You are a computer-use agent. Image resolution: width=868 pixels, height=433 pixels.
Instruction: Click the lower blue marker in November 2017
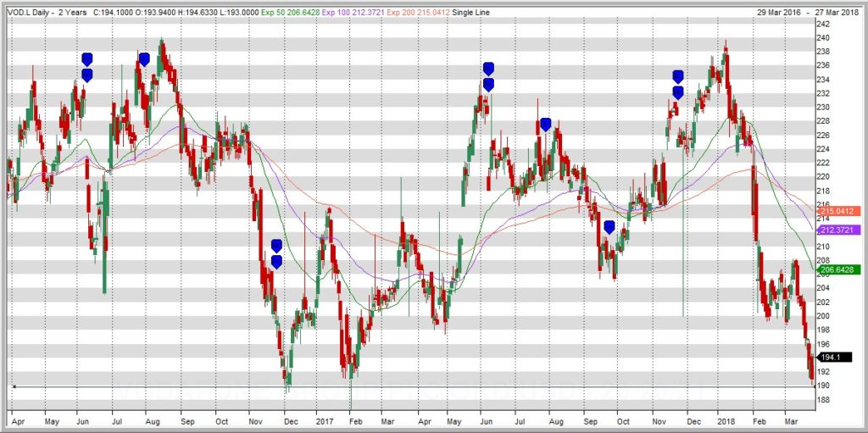677,92
